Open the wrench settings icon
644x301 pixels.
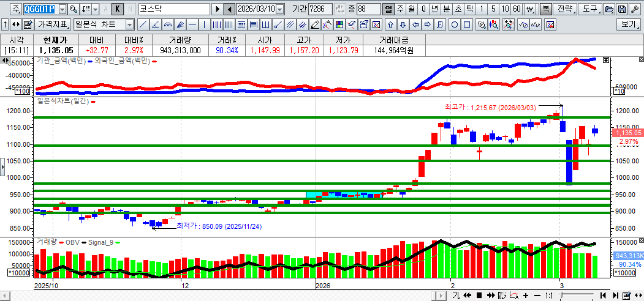click(634, 9)
